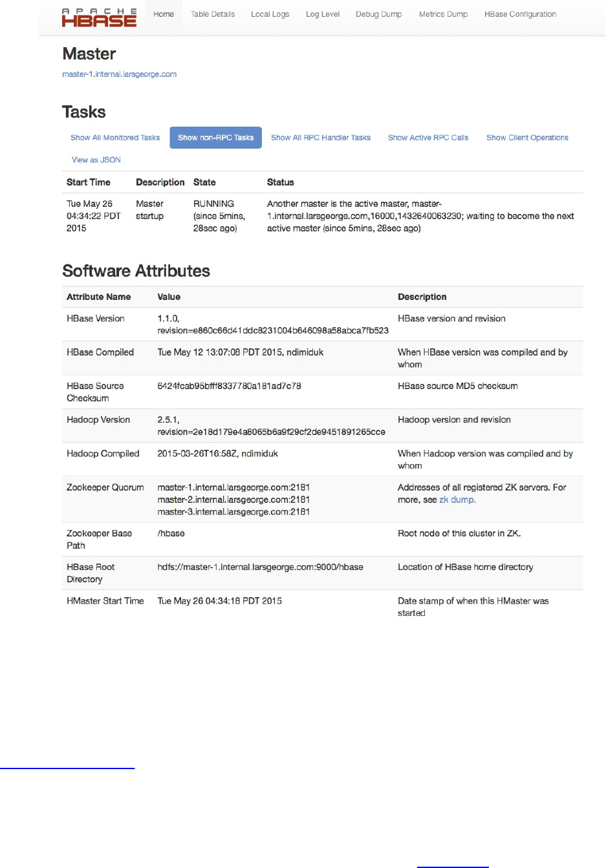The width and height of the screenshot is (606, 868).
Task: Select Show Client Operations
Action: tap(528, 138)
